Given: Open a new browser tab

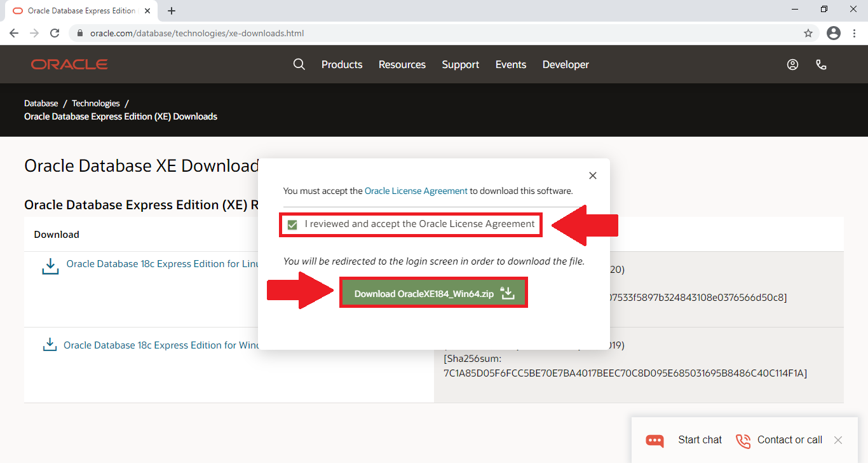Looking at the screenshot, I should 172,11.
